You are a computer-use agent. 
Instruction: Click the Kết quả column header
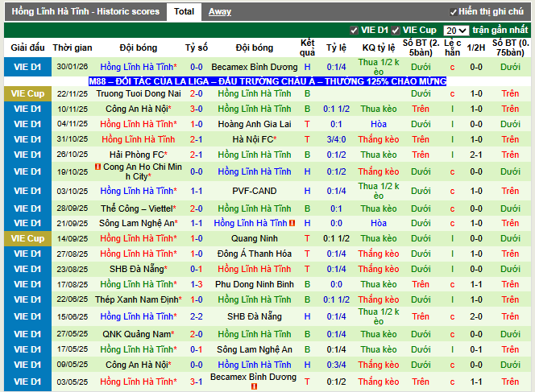point(307,47)
